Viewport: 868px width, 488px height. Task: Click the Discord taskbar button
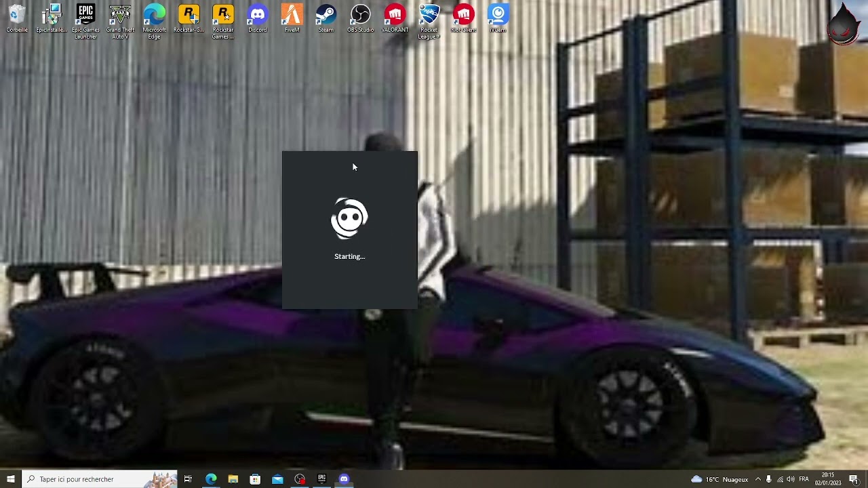point(344,479)
